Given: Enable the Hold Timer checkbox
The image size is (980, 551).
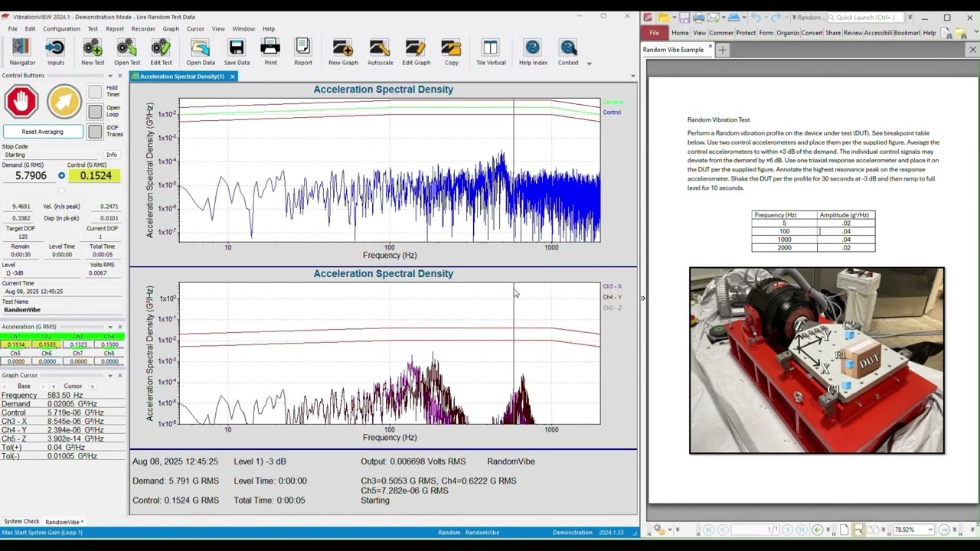Looking at the screenshot, I should point(95,91).
